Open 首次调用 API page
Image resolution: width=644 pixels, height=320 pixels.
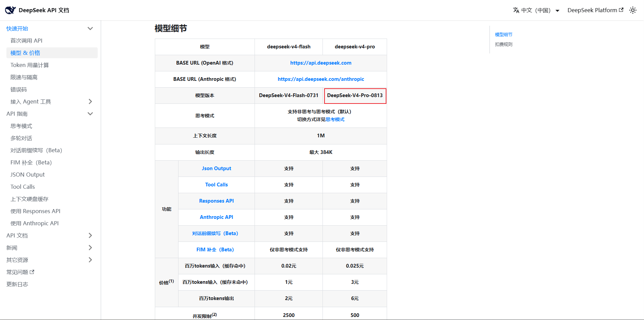[x=26, y=41]
